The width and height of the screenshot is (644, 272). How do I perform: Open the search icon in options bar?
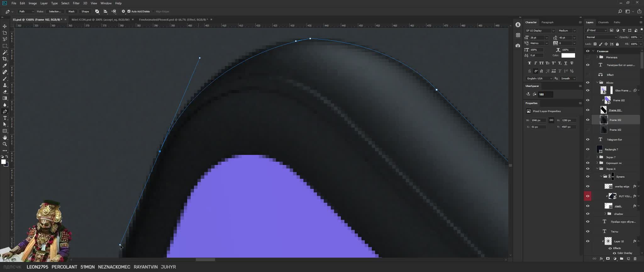click(620, 11)
